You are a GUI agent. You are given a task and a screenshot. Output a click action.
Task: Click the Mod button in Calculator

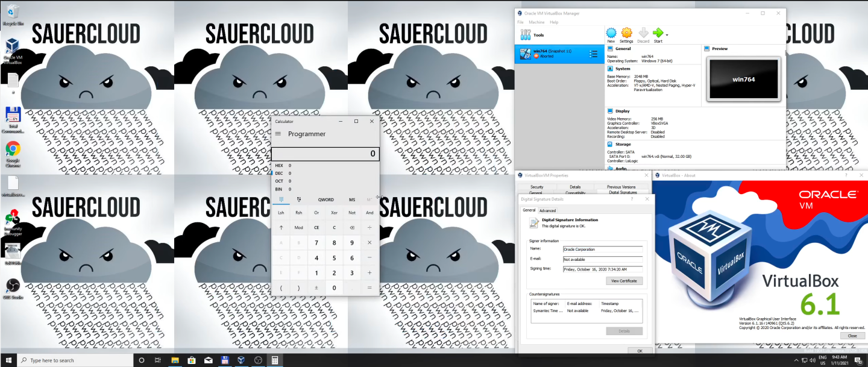click(299, 228)
